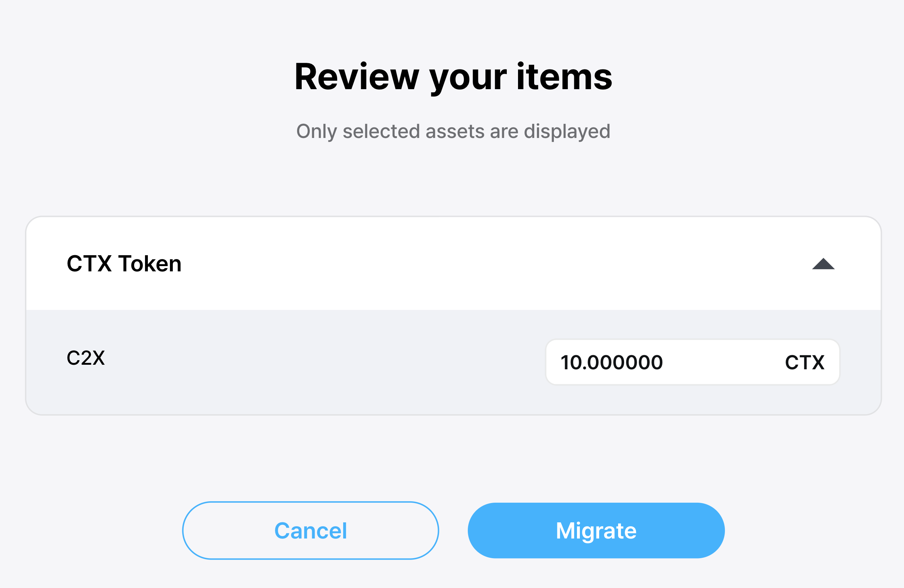Click the Migrate button
The width and height of the screenshot is (904, 588).
click(596, 530)
